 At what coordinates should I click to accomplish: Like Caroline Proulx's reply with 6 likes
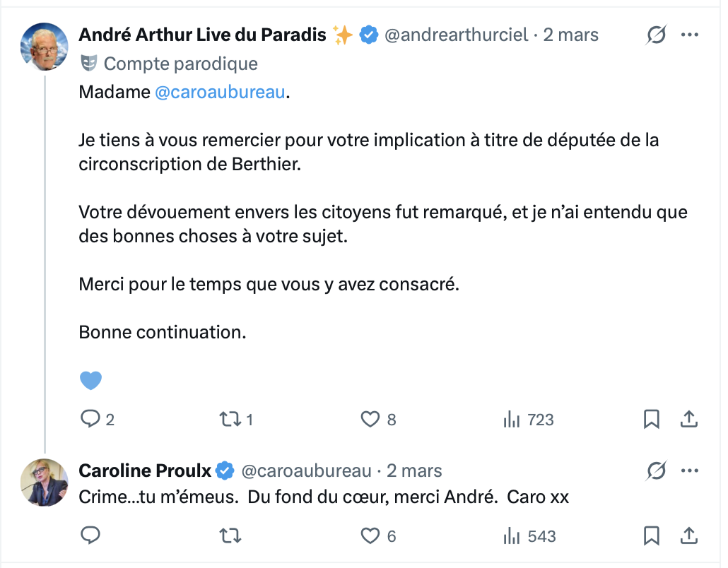coord(371,536)
